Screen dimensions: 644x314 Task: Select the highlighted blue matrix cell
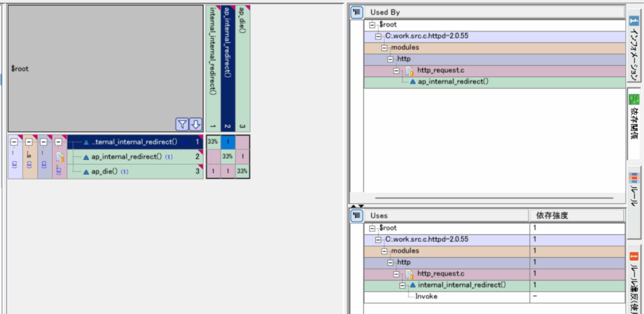[x=228, y=142]
